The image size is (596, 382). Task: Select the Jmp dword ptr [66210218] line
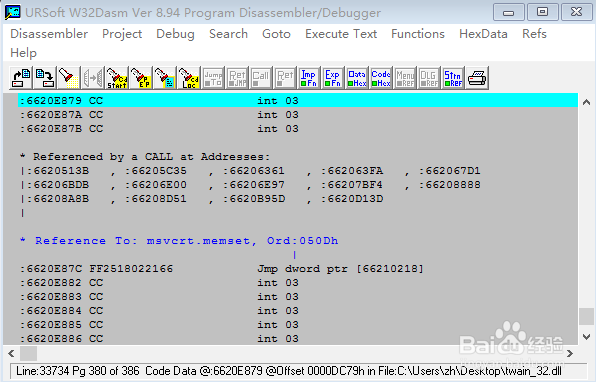[x=298, y=269]
